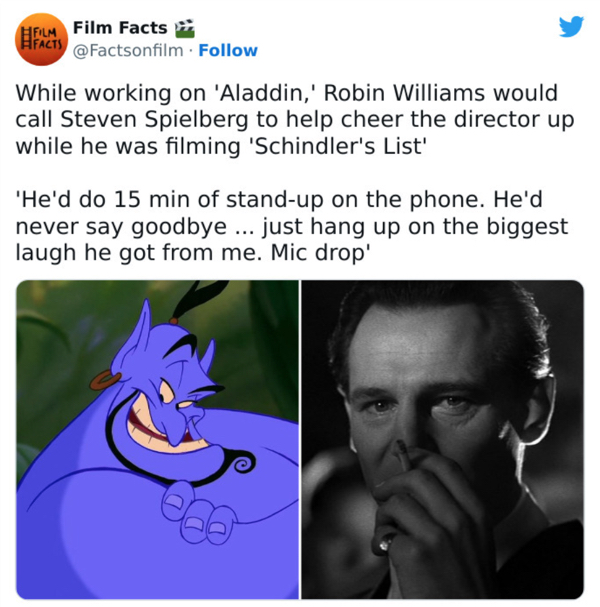
Task: Click the Film Facts display name
Action: pos(120,27)
